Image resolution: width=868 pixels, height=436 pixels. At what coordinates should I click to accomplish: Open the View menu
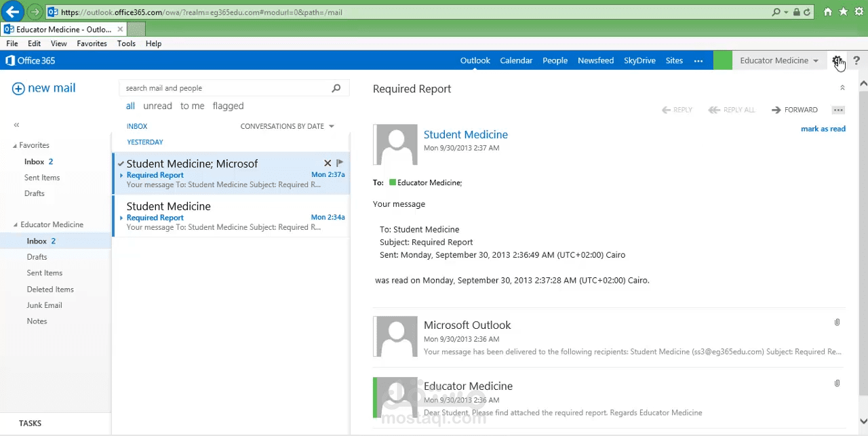coord(59,43)
